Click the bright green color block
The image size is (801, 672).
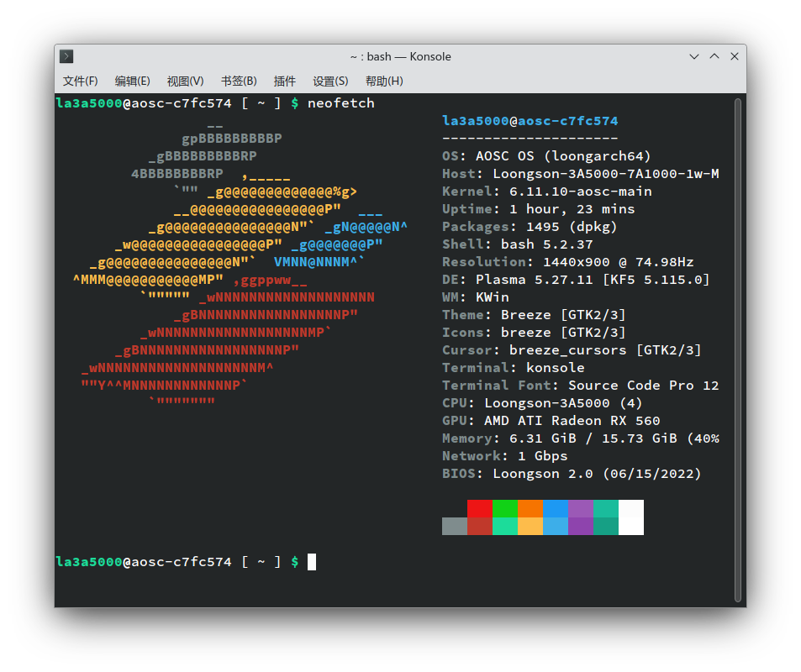pos(505,508)
